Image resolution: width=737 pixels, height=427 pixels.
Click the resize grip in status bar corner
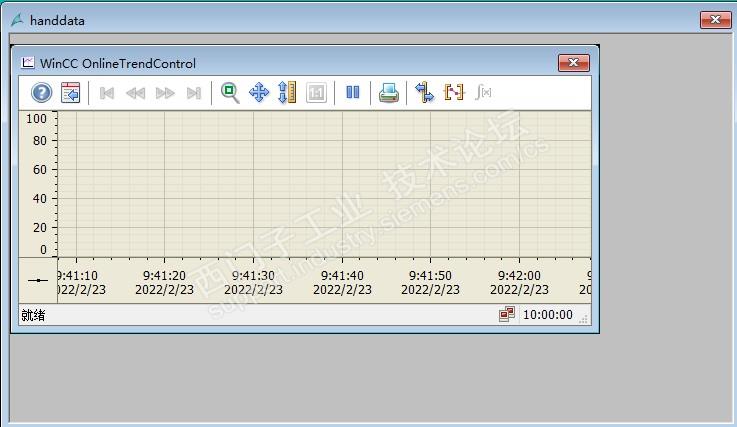(x=584, y=319)
